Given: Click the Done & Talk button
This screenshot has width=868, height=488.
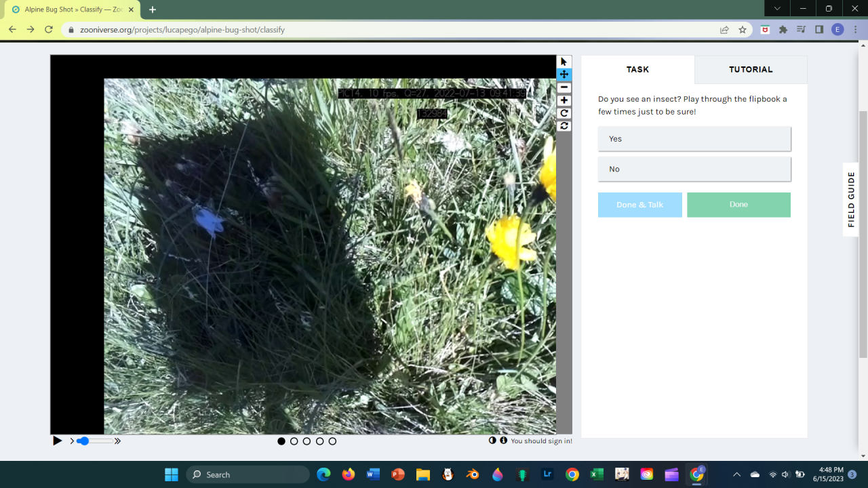Looking at the screenshot, I should 640,205.
